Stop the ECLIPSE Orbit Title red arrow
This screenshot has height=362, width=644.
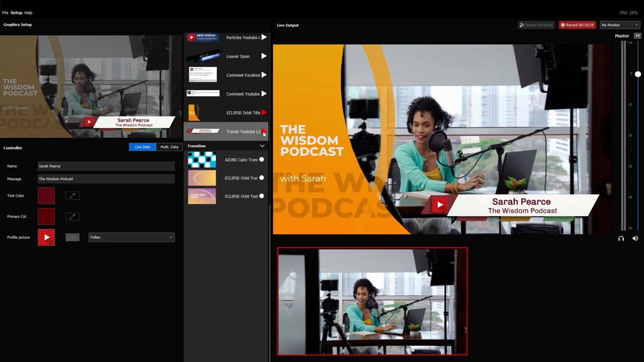click(264, 112)
